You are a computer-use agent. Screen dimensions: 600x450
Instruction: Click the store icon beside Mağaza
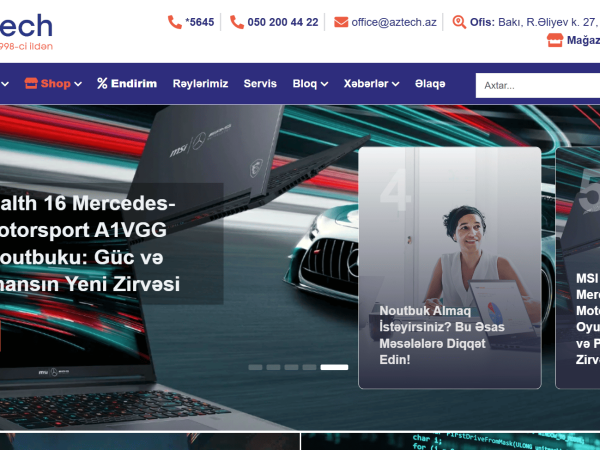tap(555, 40)
